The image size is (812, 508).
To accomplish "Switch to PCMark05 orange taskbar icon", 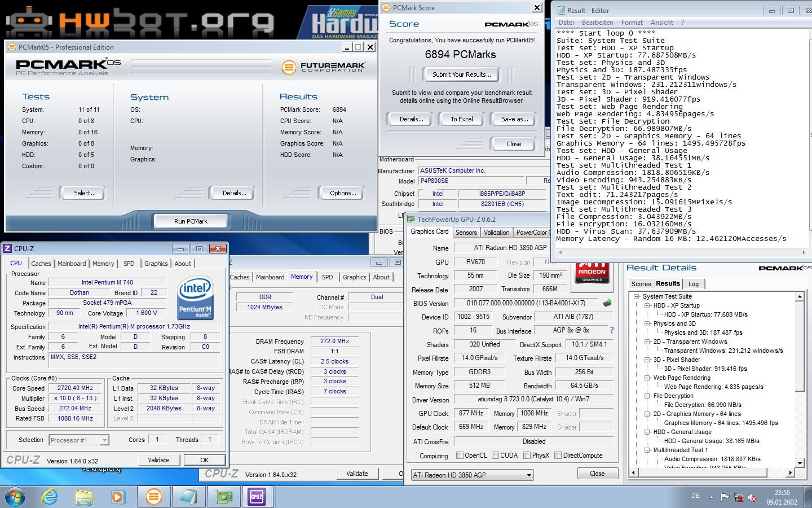I will pyautogui.click(x=153, y=497).
